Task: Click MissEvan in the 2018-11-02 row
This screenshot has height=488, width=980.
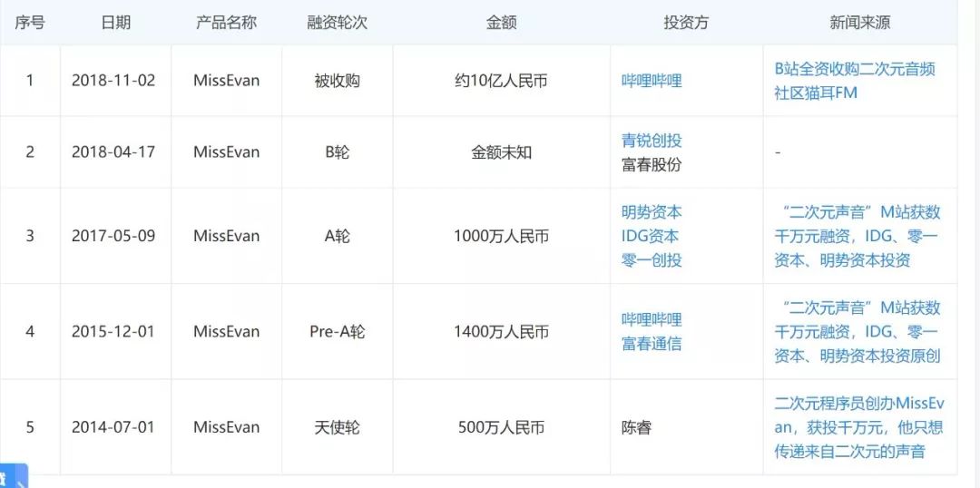Action: coord(226,81)
